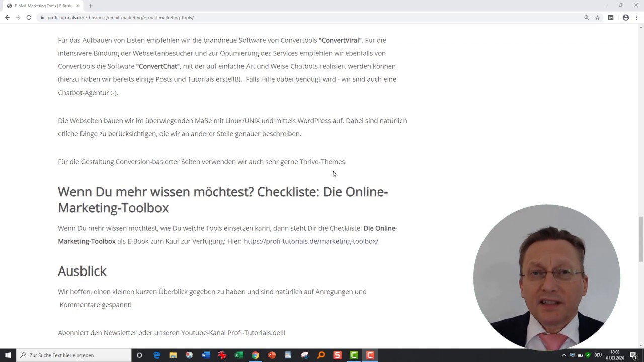
Task: Open the red S Snagit app
Action: pyautogui.click(x=338, y=355)
